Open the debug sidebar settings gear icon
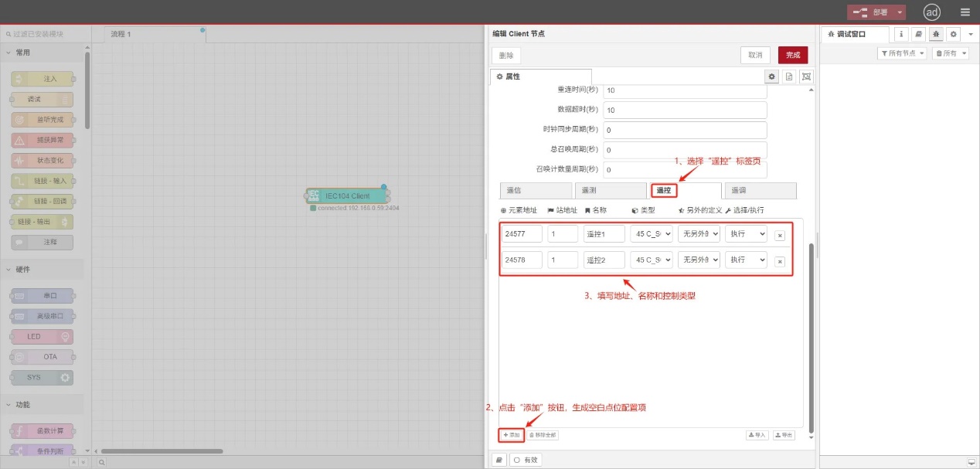 pos(952,34)
